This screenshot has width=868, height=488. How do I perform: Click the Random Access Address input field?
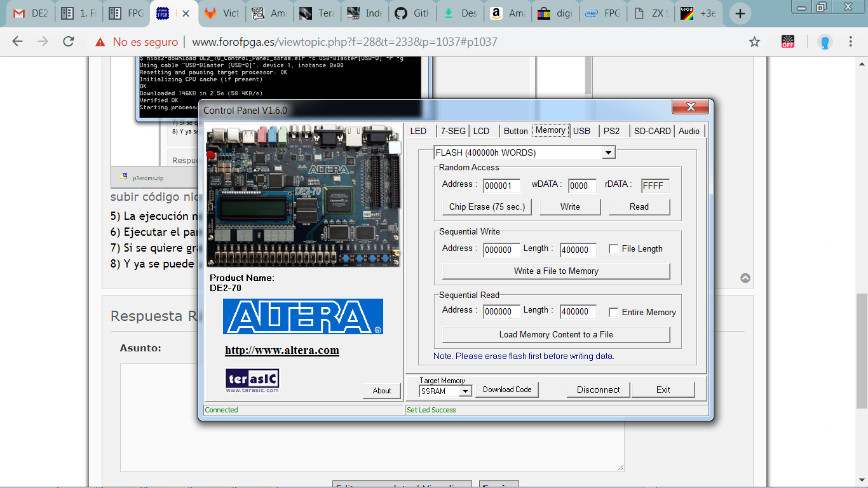pos(501,186)
